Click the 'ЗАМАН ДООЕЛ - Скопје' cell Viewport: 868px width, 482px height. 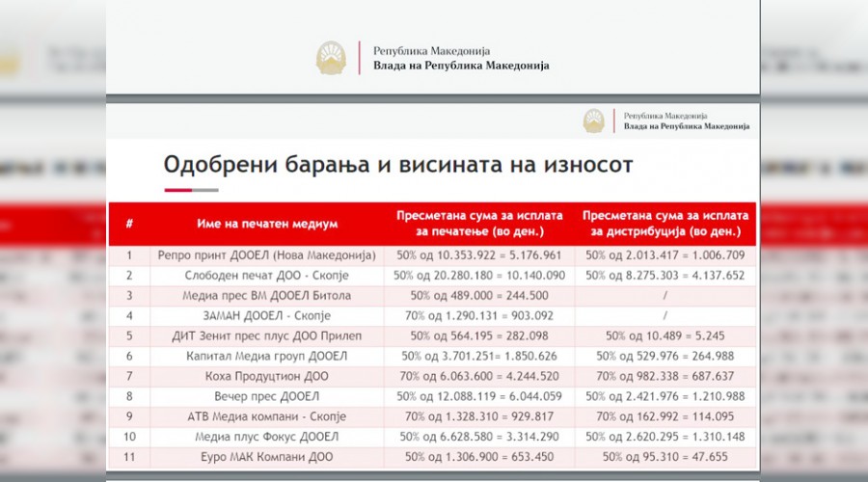267,316
